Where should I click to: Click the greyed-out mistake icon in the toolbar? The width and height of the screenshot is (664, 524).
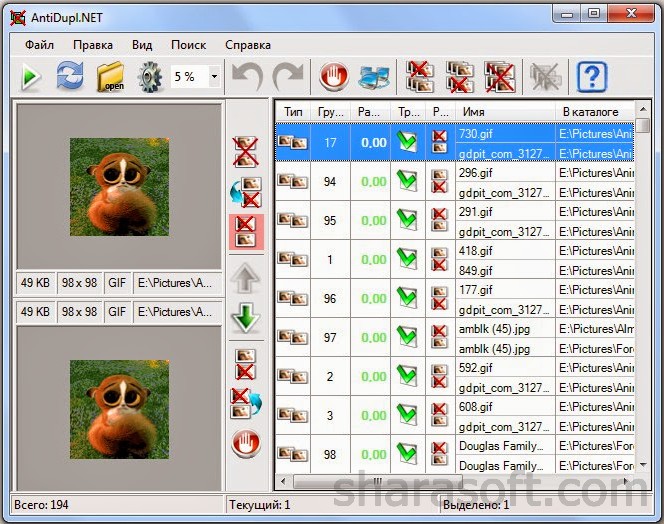(545, 77)
